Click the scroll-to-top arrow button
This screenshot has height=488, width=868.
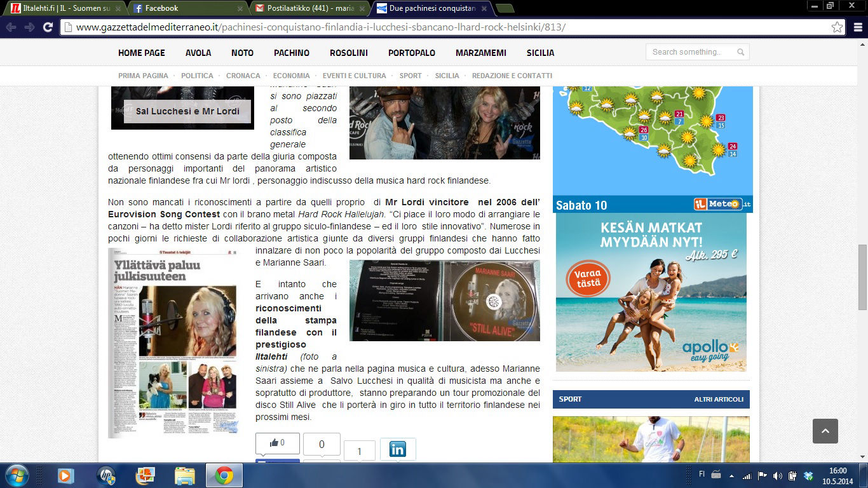825,431
